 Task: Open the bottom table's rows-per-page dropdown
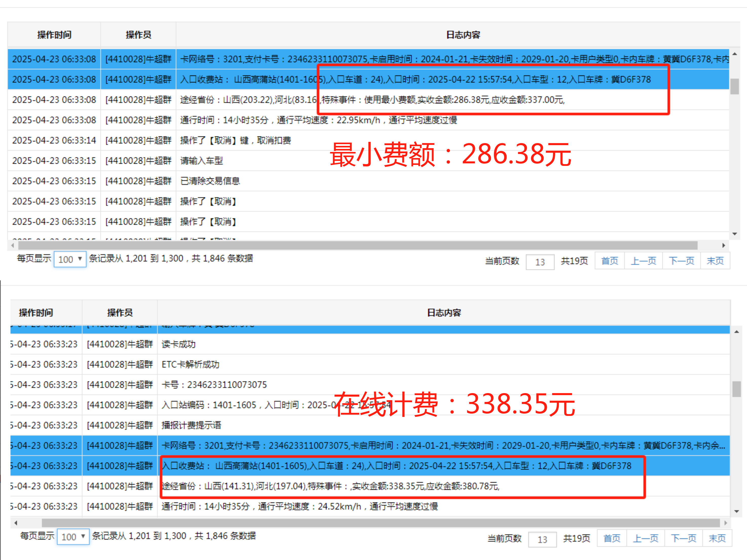point(73,537)
